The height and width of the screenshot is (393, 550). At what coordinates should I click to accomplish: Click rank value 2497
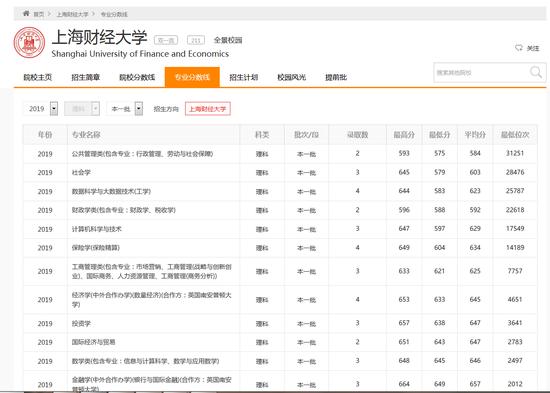coord(515,360)
